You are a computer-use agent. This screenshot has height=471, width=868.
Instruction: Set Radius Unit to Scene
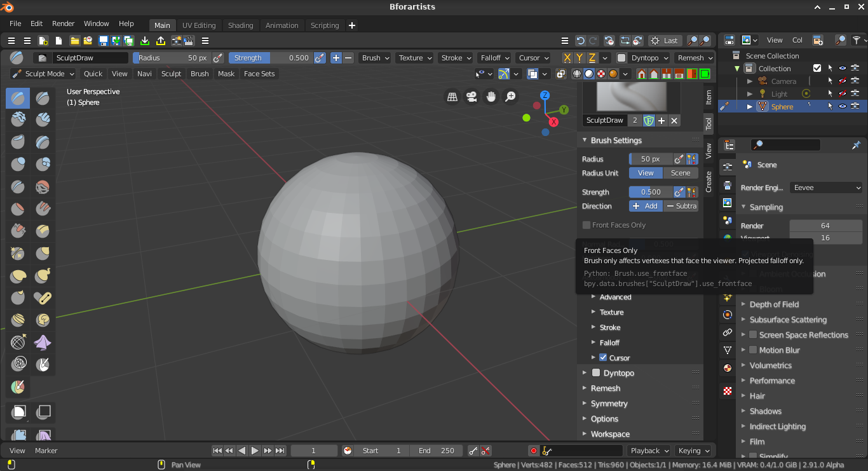681,173
